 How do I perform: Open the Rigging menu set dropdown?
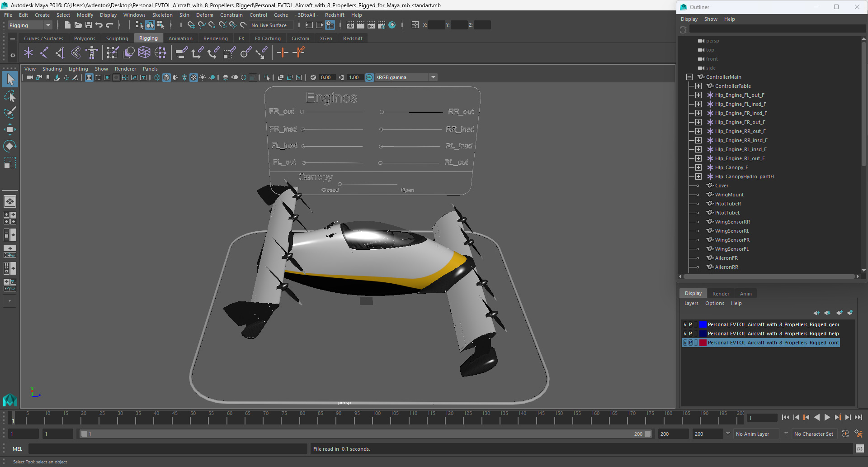(x=30, y=25)
